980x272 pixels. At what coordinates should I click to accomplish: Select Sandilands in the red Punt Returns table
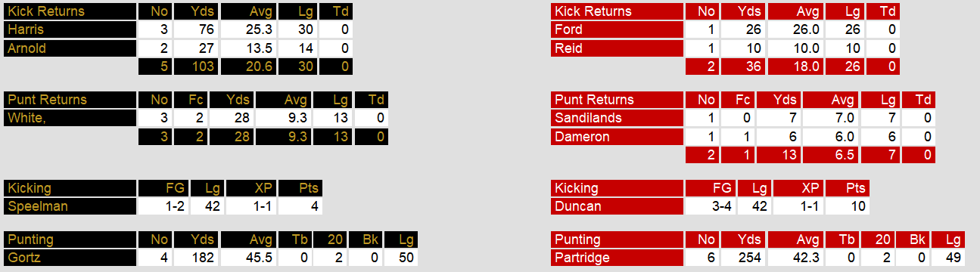coord(617,119)
